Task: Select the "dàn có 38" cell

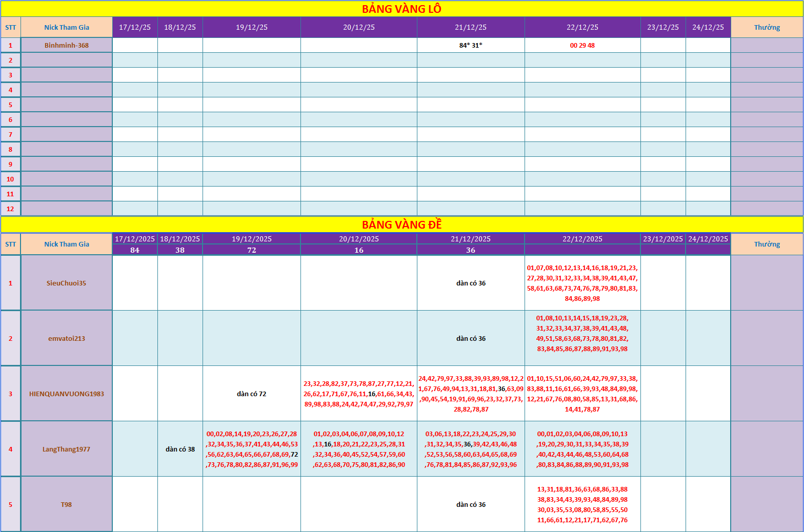Action: (x=180, y=449)
